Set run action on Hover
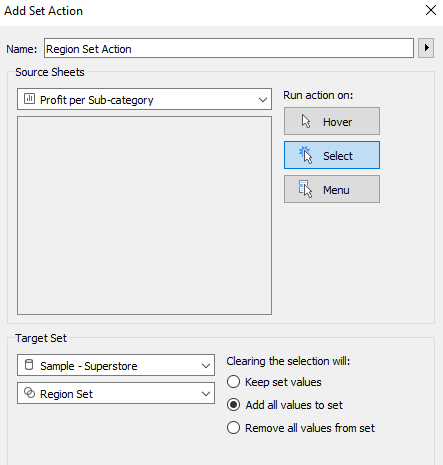 tap(332, 121)
